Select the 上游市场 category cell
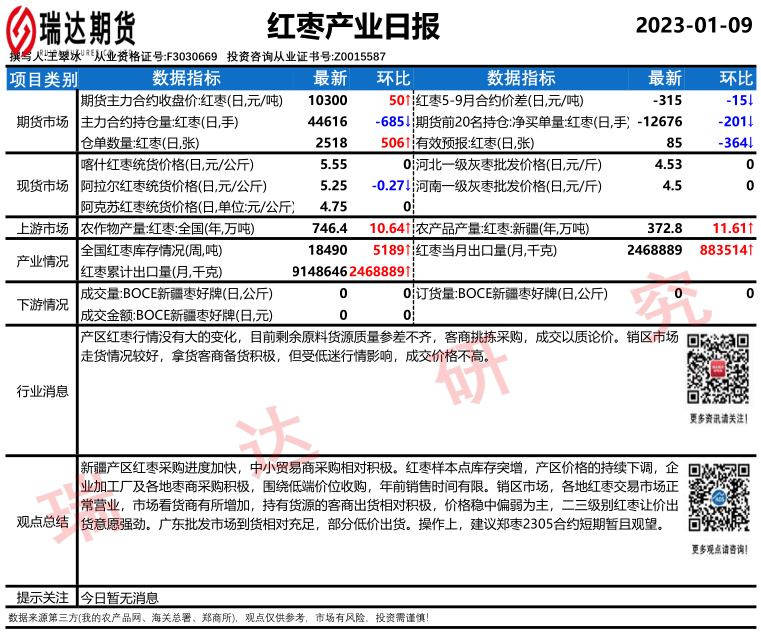This screenshot has width=761, height=633. click(42, 229)
